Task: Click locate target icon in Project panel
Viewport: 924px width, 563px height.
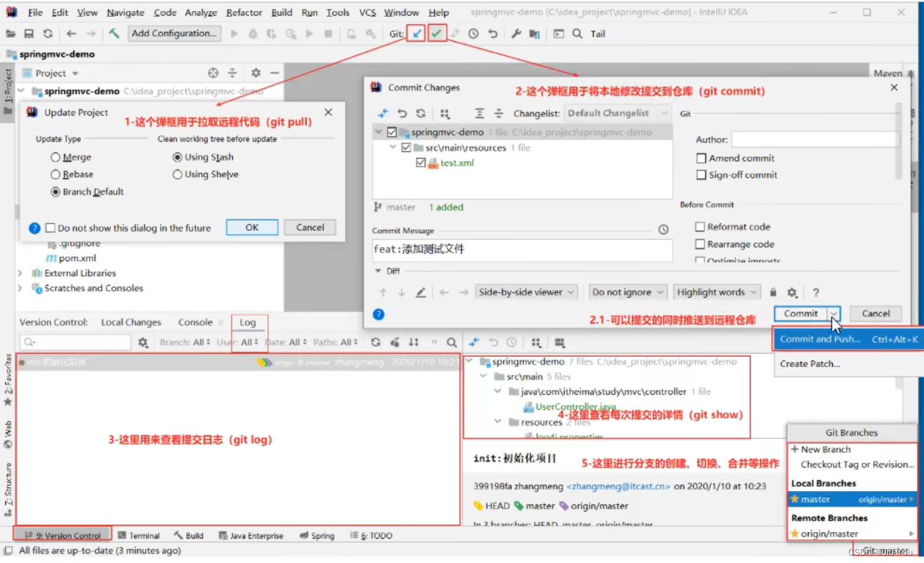Action: [213, 73]
